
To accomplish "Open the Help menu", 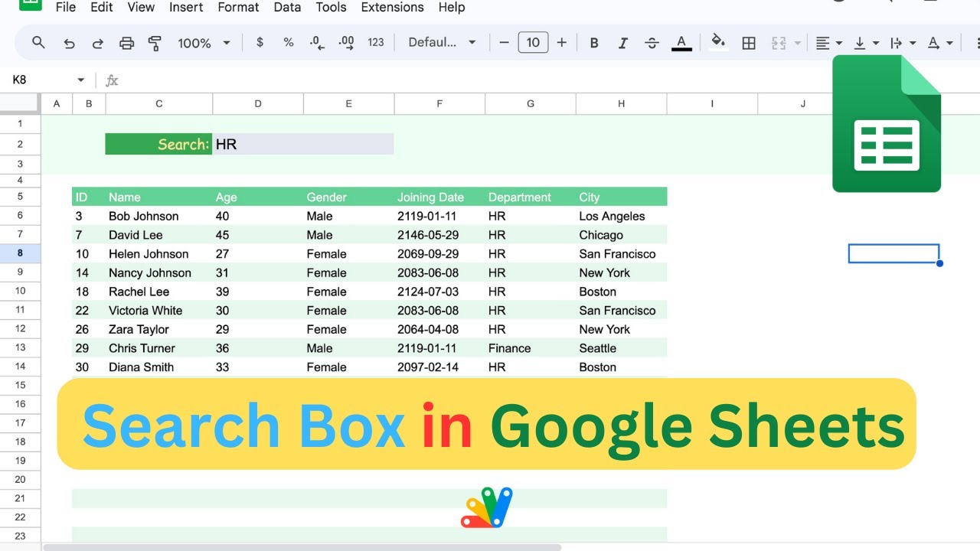I will pyautogui.click(x=452, y=7).
